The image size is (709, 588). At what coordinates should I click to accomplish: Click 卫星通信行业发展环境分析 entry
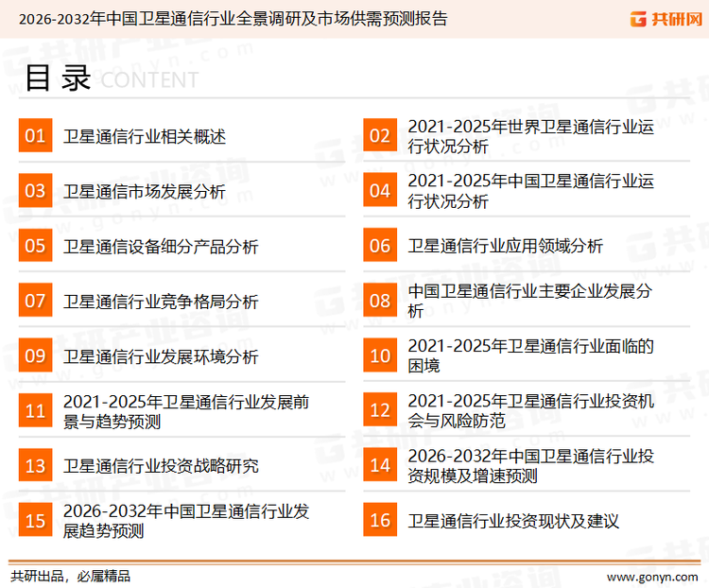click(x=161, y=357)
